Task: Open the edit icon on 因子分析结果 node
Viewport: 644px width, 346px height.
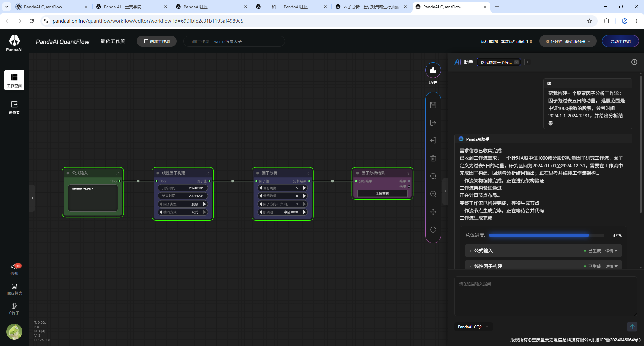Action: [x=407, y=173]
